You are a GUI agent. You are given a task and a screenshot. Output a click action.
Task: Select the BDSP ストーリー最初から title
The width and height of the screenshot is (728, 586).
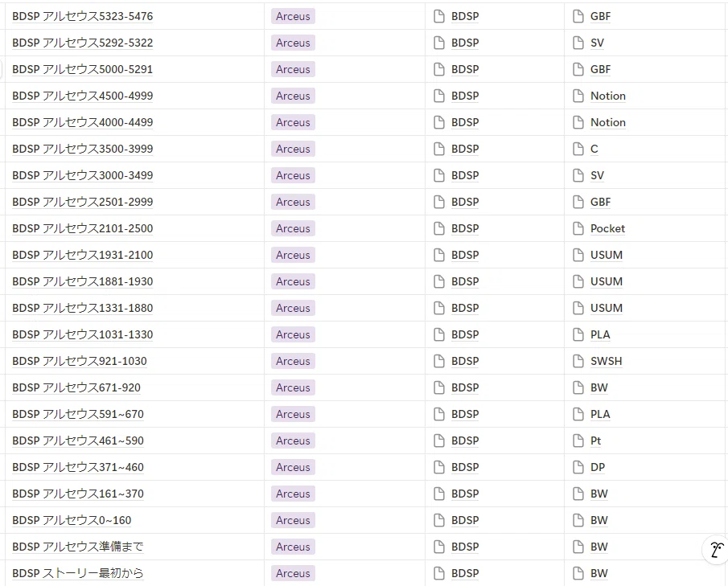77,573
